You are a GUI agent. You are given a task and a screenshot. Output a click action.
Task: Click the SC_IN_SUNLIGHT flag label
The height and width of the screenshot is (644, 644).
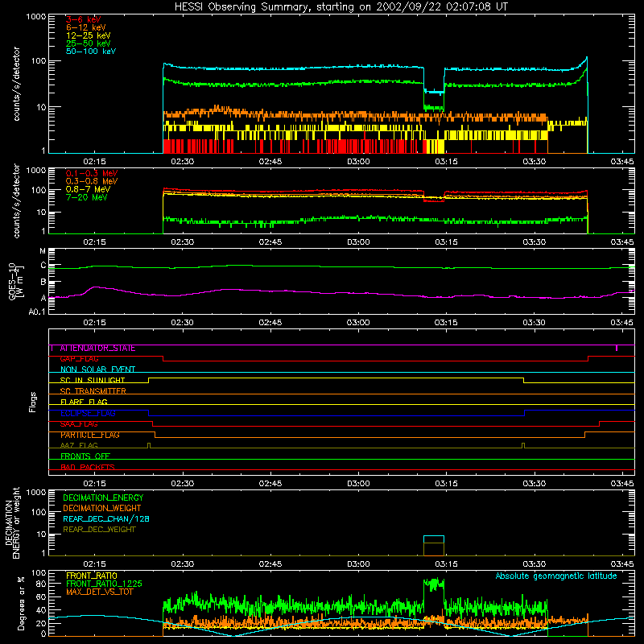tap(93, 380)
